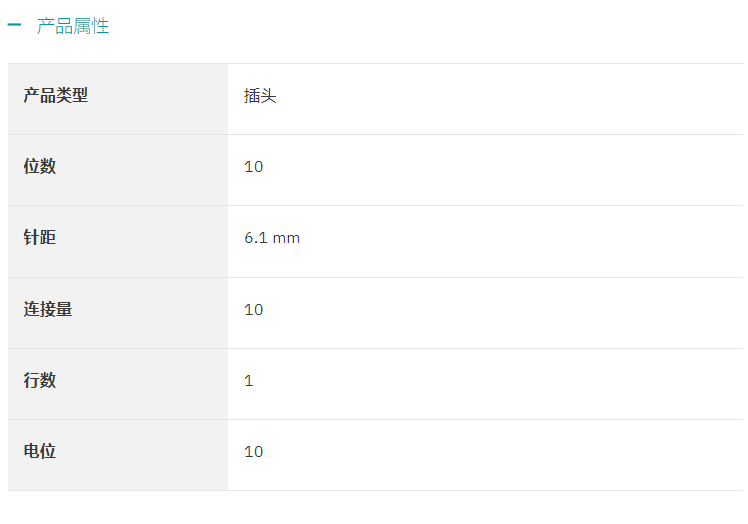748x524 pixels.
Task: Click the 插头 value
Action: click(x=260, y=95)
